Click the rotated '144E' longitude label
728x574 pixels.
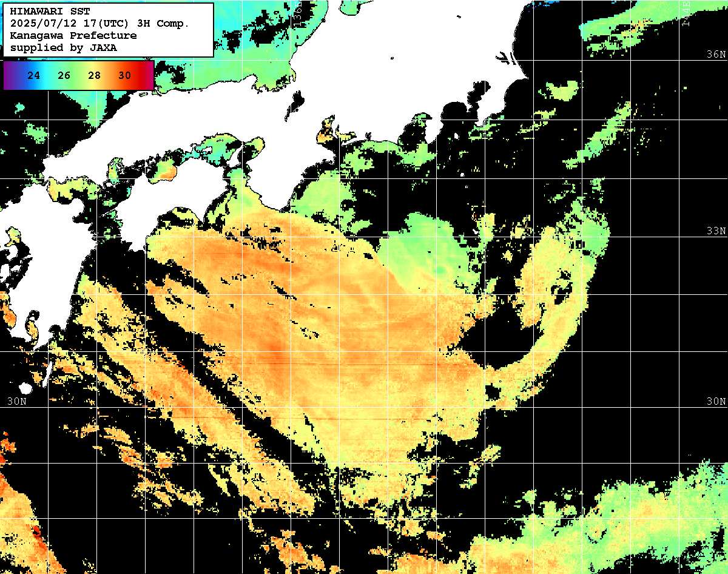click(686, 13)
